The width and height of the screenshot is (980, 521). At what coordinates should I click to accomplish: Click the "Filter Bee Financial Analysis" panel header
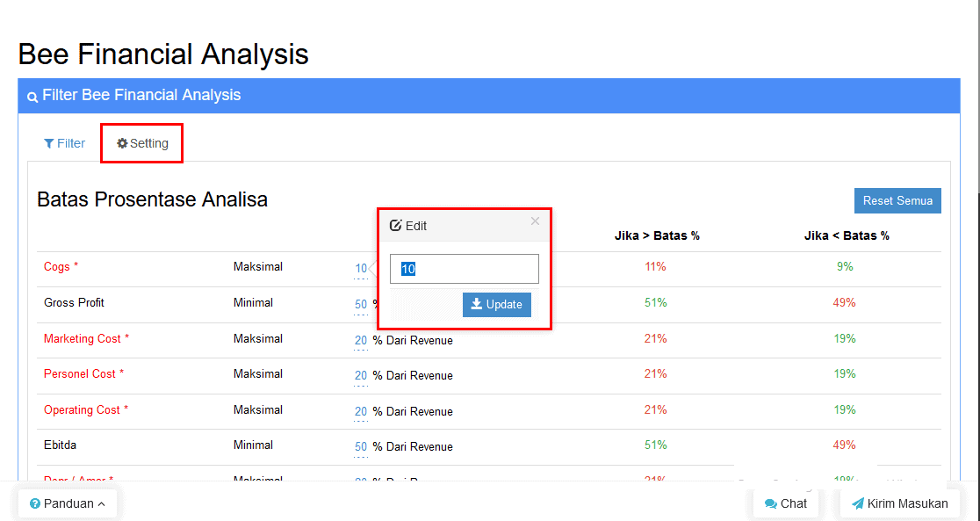(489, 96)
